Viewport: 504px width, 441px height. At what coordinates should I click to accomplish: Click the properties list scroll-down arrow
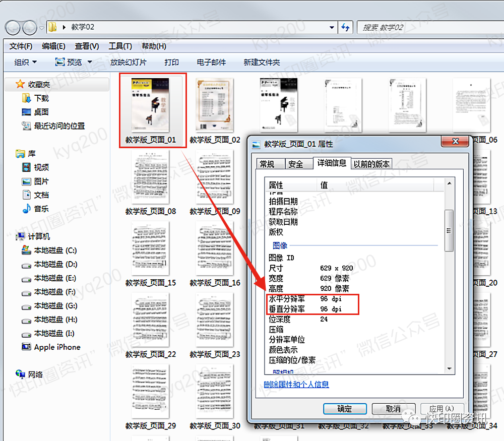pos(450,369)
